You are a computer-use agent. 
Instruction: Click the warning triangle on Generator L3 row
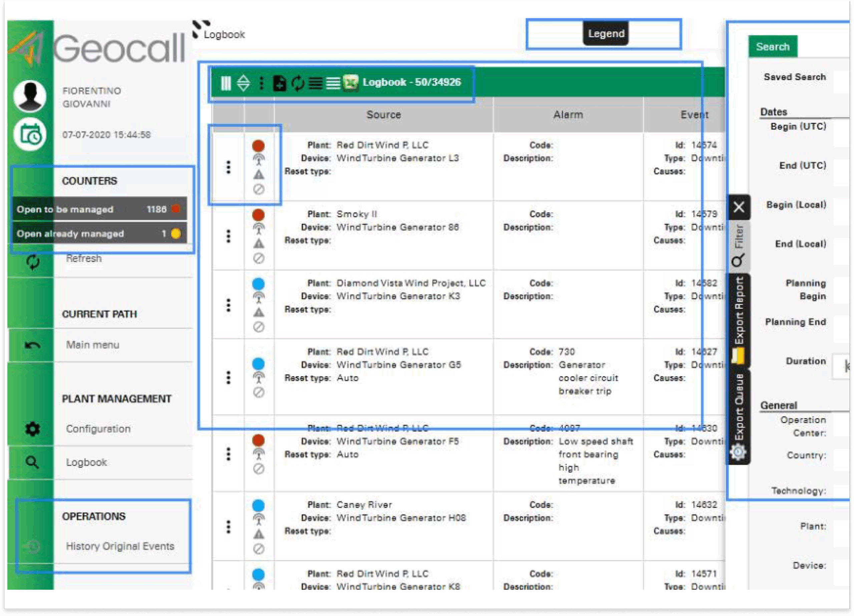(259, 175)
